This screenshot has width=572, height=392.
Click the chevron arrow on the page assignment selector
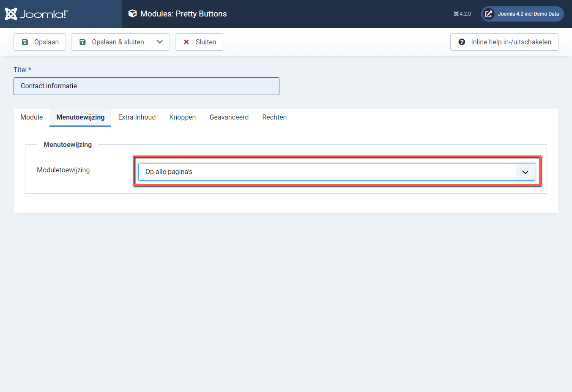[525, 171]
